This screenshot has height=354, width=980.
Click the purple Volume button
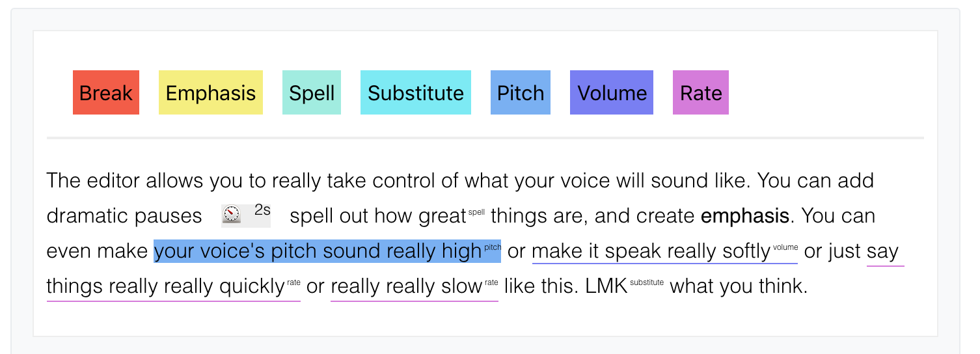[612, 92]
